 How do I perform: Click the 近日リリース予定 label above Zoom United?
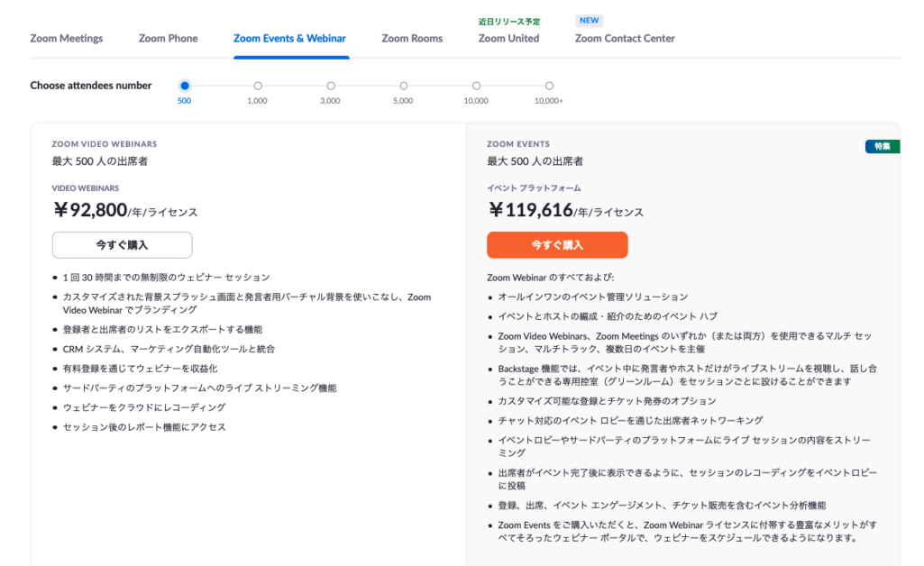click(x=508, y=21)
